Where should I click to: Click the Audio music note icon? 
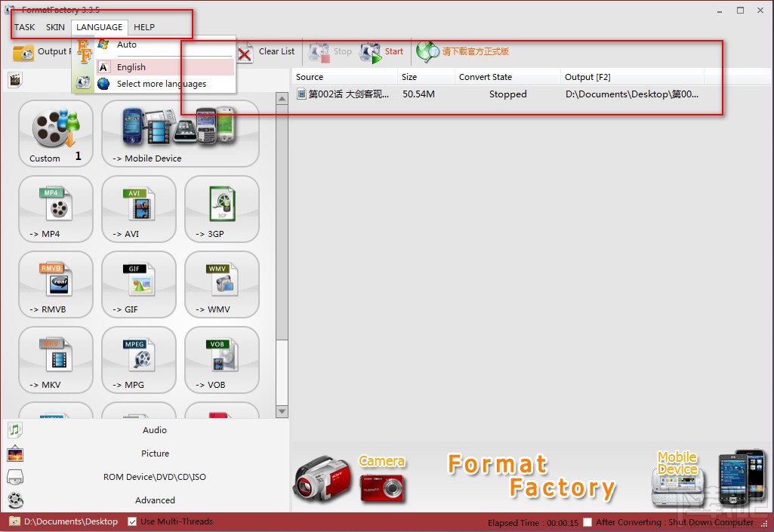click(x=15, y=430)
